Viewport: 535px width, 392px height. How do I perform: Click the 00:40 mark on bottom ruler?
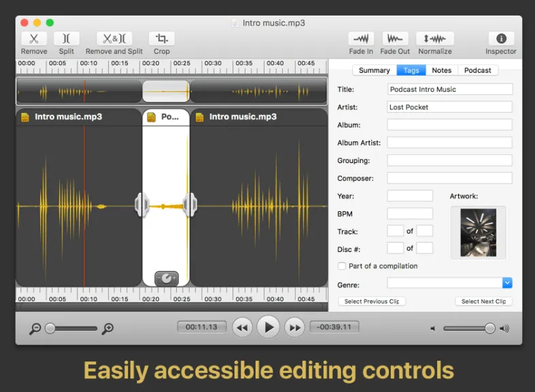tap(275, 299)
